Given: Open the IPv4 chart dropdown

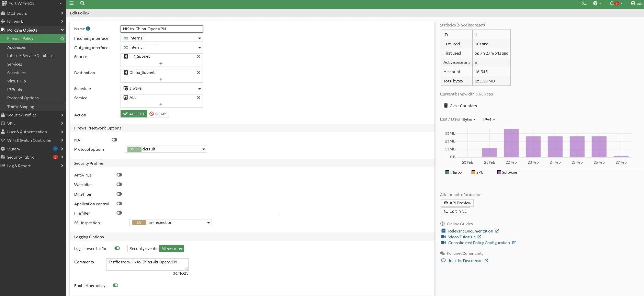Looking at the screenshot, I should (x=489, y=119).
